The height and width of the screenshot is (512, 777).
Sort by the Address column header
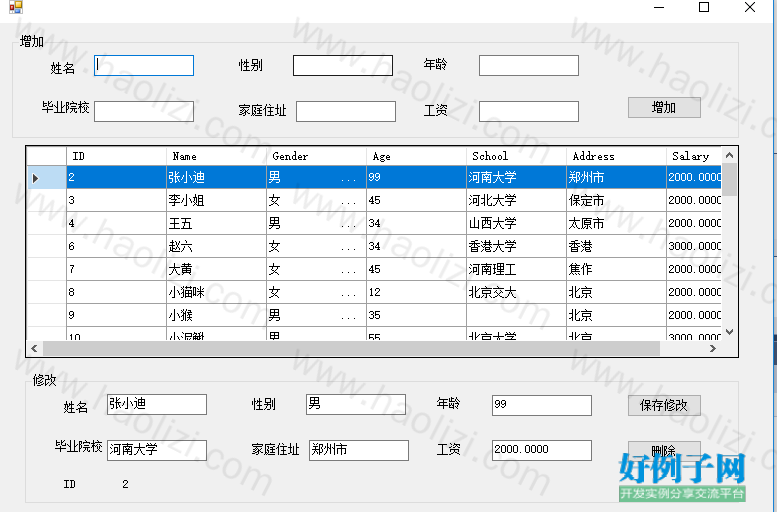click(616, 156)
